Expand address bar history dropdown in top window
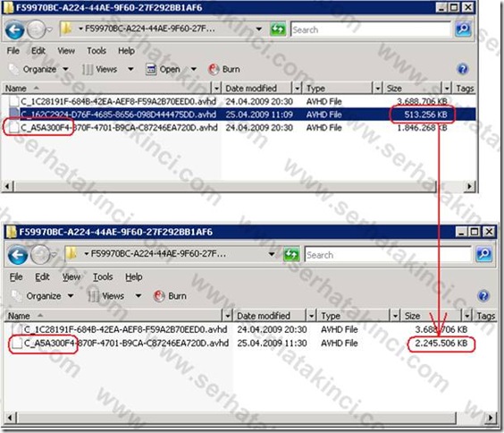Viewport: 504px width, 433px height. pyautogui.click(x=259, y=30)
